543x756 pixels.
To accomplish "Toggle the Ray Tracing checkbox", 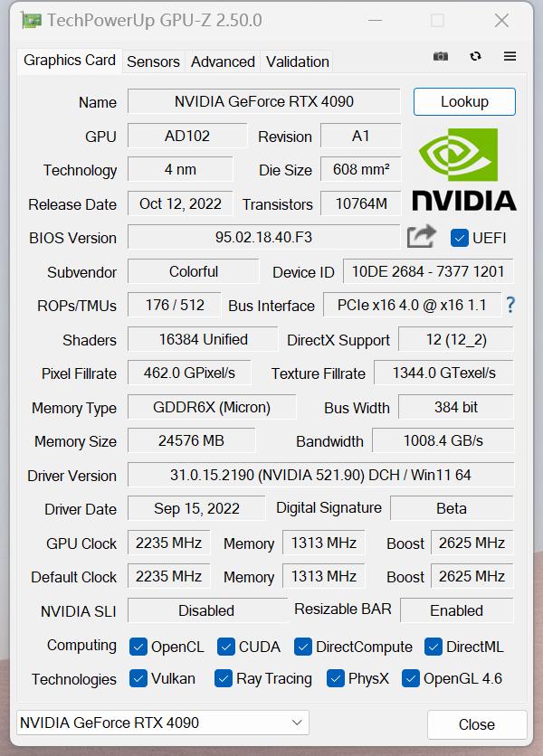I will coord(224,678).
